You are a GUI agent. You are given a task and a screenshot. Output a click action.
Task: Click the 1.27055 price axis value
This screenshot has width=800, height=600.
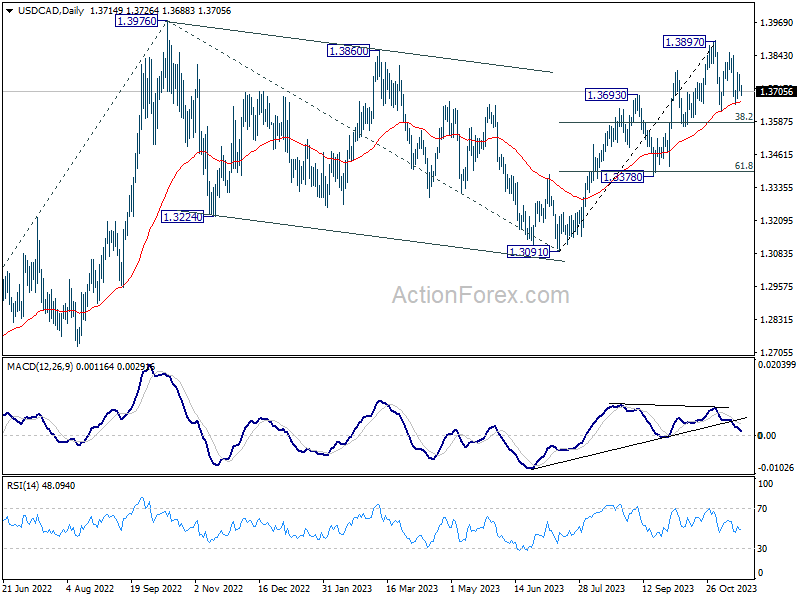coord(777,353)
